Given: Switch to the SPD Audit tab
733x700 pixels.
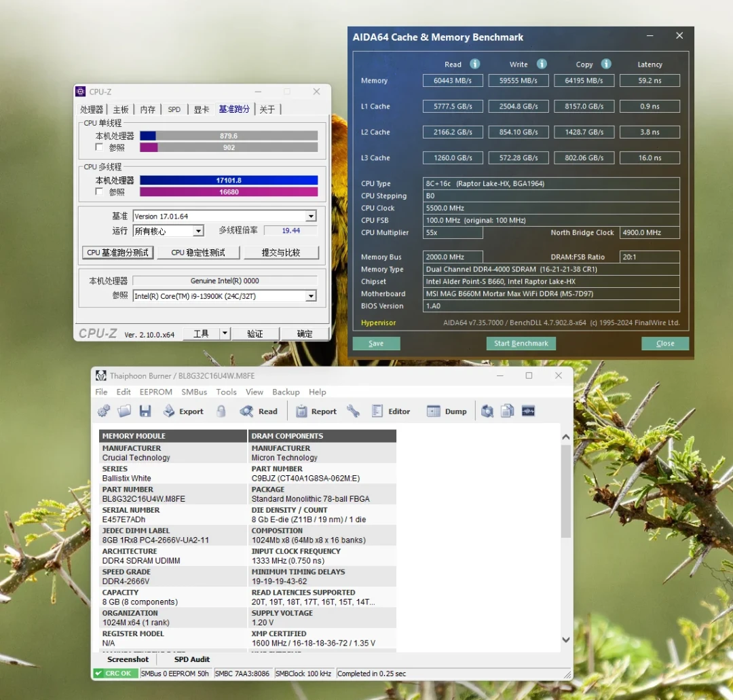Looking at the screenshot, I should pos(191,659).
